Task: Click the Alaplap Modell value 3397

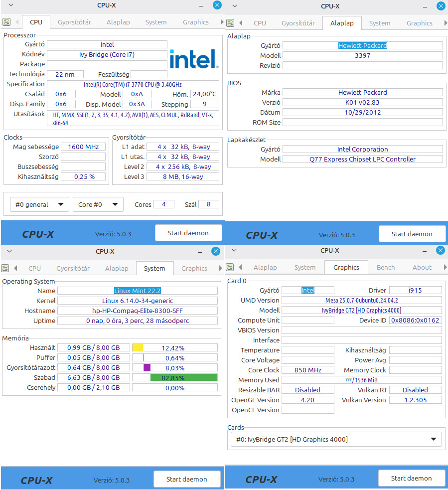Action: [363, 56]
